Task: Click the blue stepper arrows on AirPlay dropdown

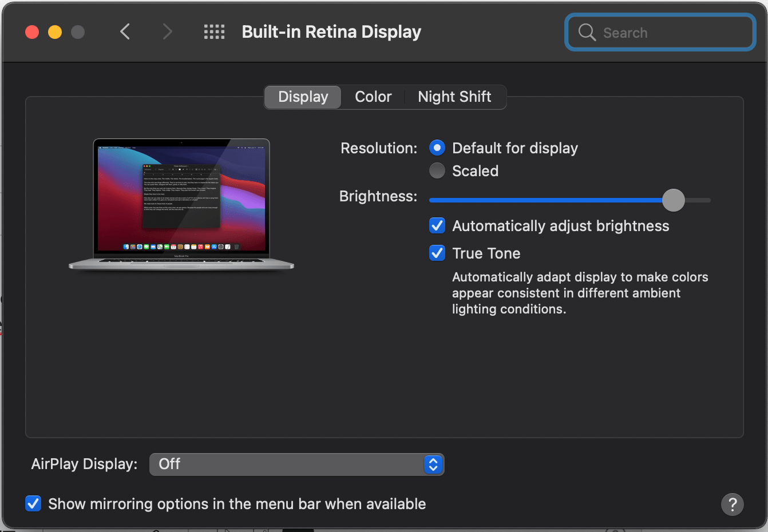Action: coord(433,464)
